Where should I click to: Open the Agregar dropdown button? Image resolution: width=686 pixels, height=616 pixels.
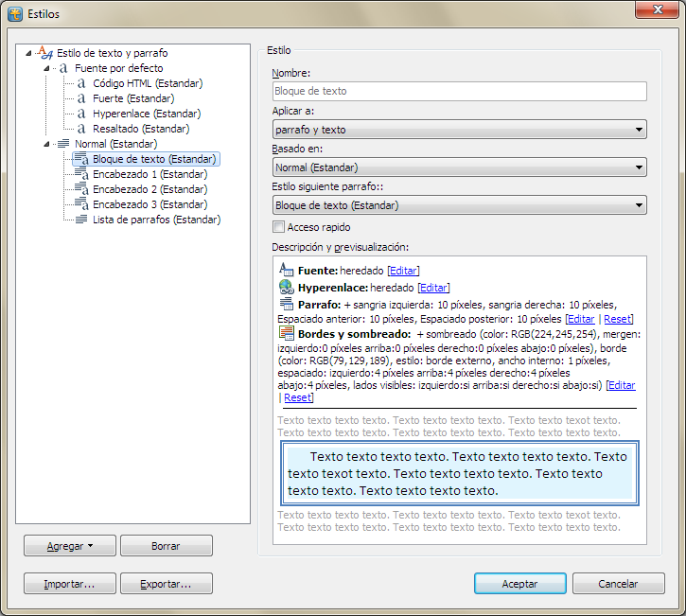click(x=70, y=546)
